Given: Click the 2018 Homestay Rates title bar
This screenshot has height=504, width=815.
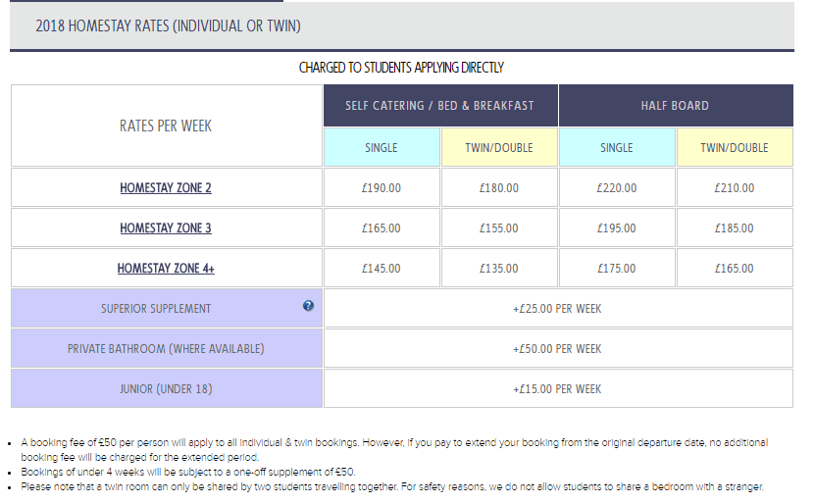Looking at the screenshot, I should 168,25.
